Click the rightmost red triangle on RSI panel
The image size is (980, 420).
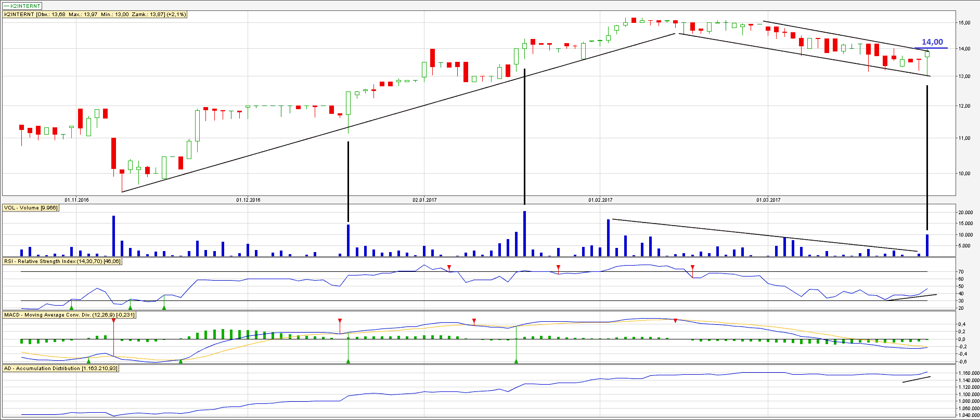pyautogui.click(x=692, y=267)
